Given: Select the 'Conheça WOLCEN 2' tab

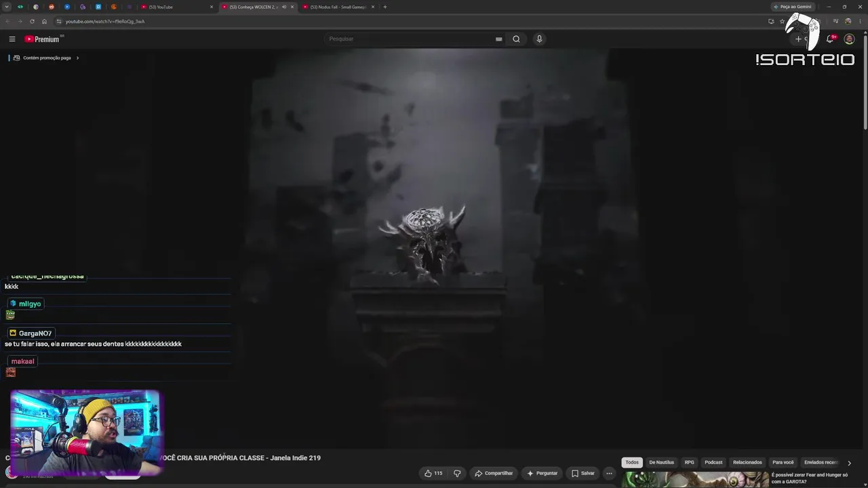Looking at the screenshot, I should click(x=258, y=7).
